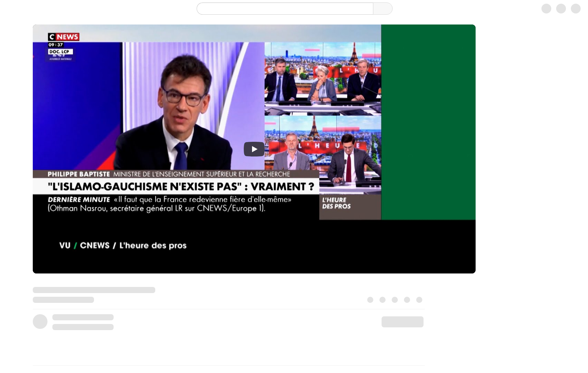The height and width of the screenshot is (373, 588).
Task: Click the first action dot below the video
Action: (x=370, y=300)
